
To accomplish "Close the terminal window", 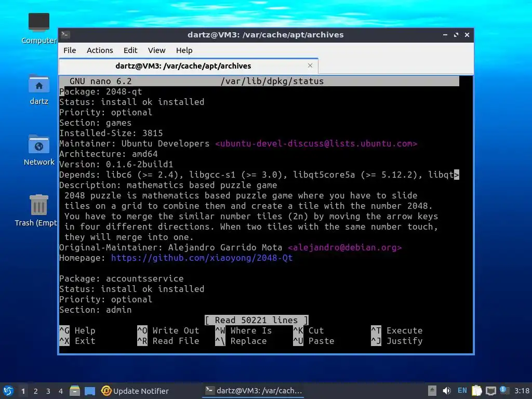I will coord(467,35).
